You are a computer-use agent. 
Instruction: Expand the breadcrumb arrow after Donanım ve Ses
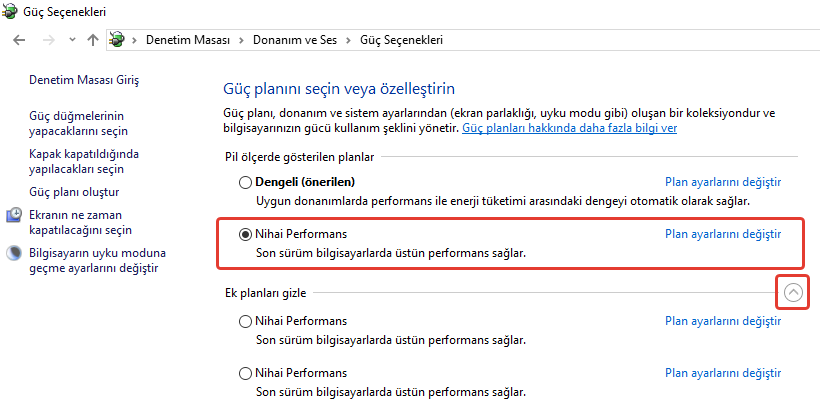coord(349,40)
